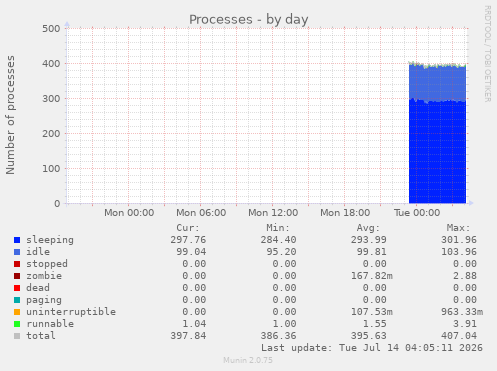The image size is (497, 371).
Task: Click the paging legend teal swatch
Action: coord(17,300)
